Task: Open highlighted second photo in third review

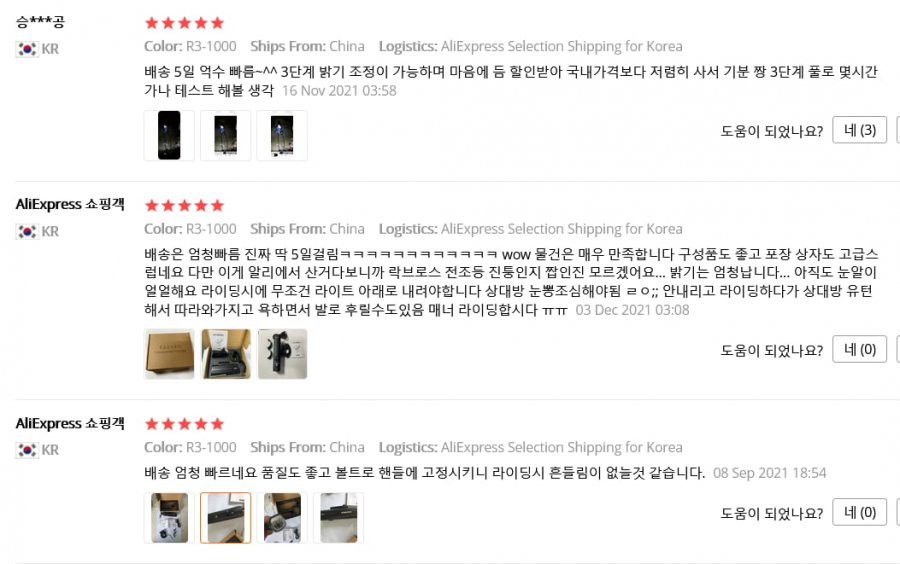Action: (226, 518)
